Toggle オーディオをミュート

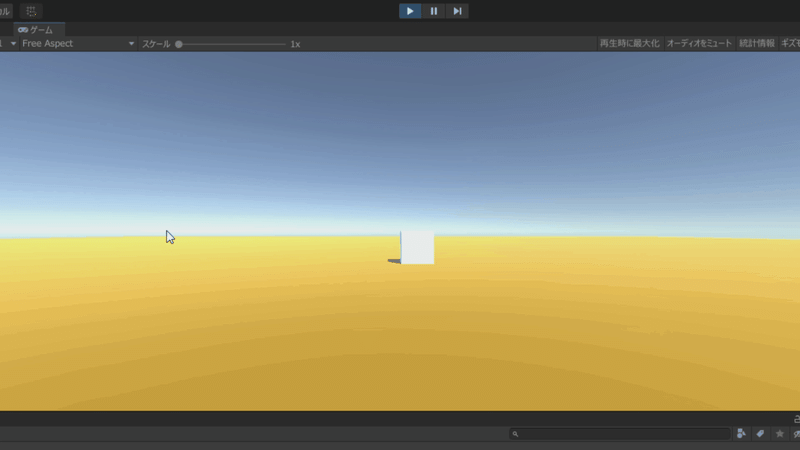click(699, 44)
